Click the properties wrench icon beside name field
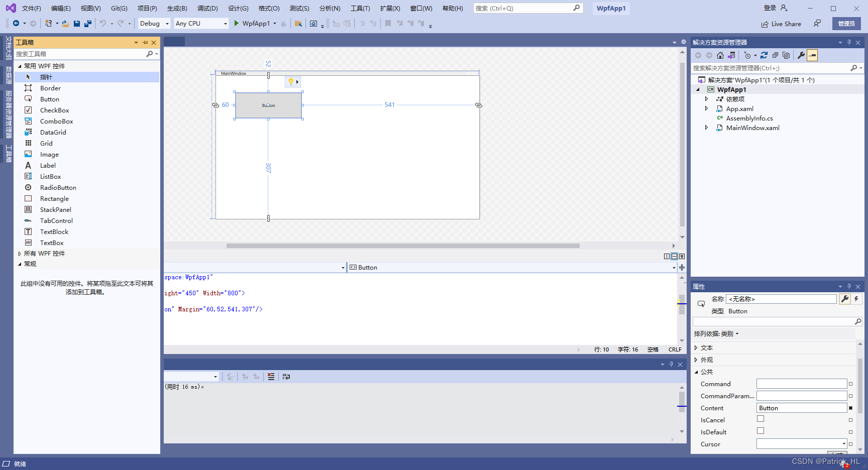Viewport: 868px width, 470px height. (845, 299)
